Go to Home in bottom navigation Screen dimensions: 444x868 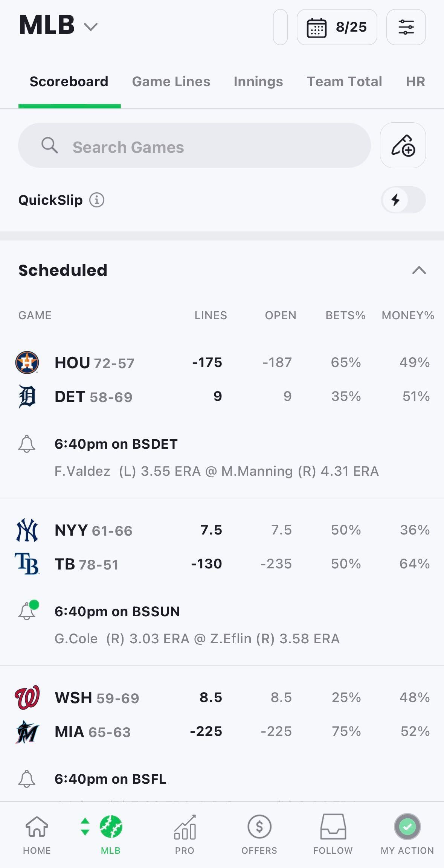pos(37,834)
